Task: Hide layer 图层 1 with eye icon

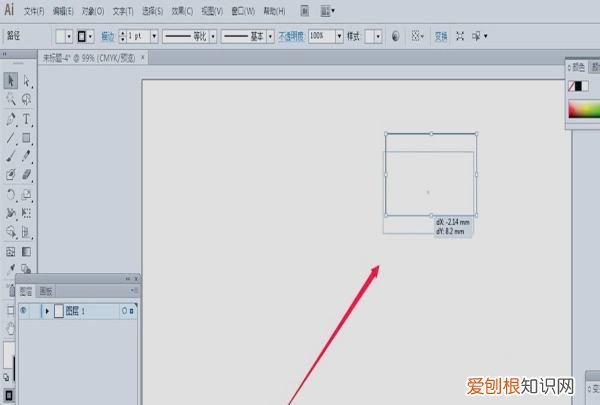Action: click(24, 311)
